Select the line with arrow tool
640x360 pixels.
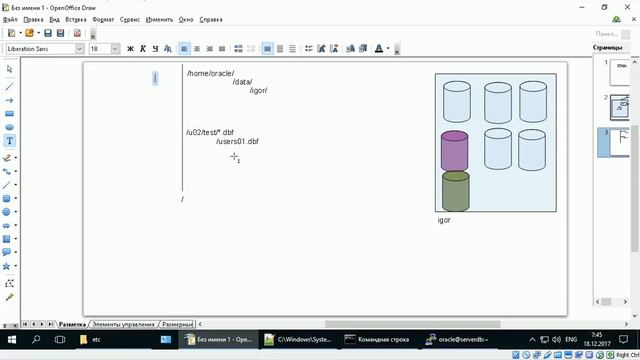tap(9, 100)
